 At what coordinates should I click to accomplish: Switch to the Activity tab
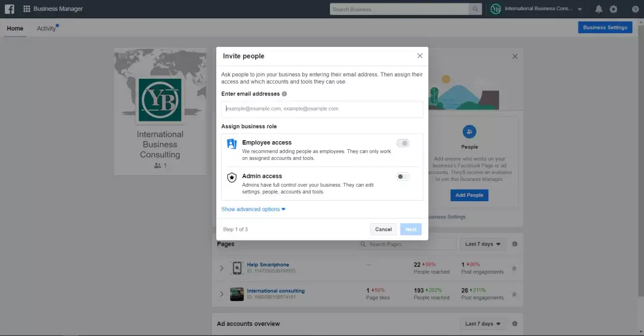46,28
